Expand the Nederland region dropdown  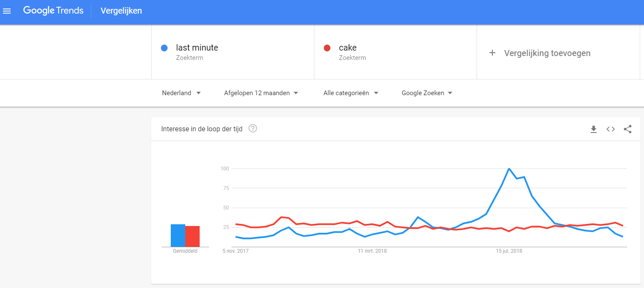pos(181,93)
